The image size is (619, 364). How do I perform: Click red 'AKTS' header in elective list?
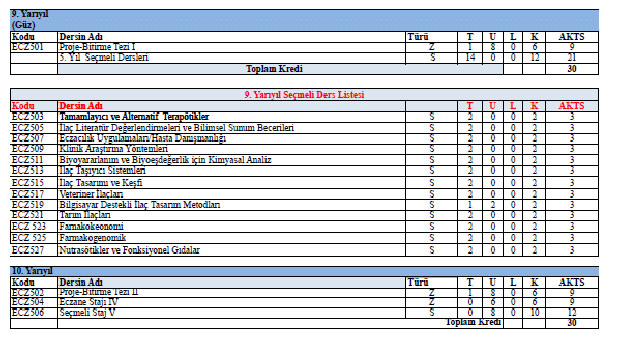coord(571,106)
